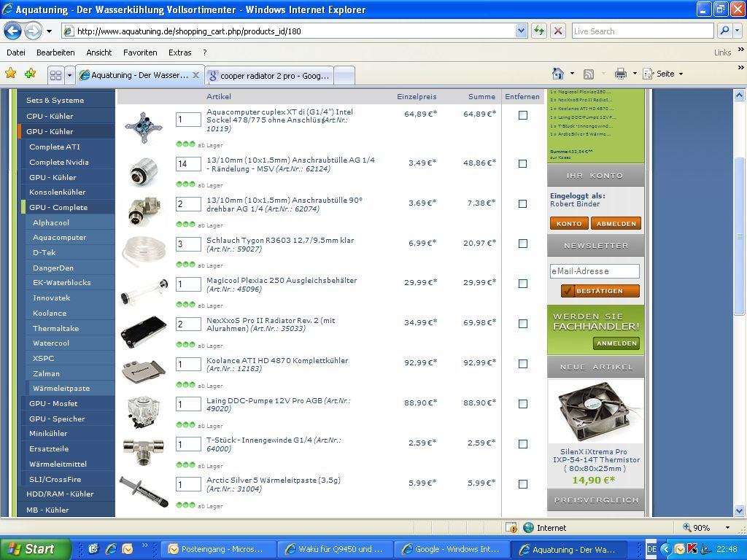The height and width of the screenshot is (560, 747).
Task: Stop loading with the red X icon
Action: coord(558,31)
